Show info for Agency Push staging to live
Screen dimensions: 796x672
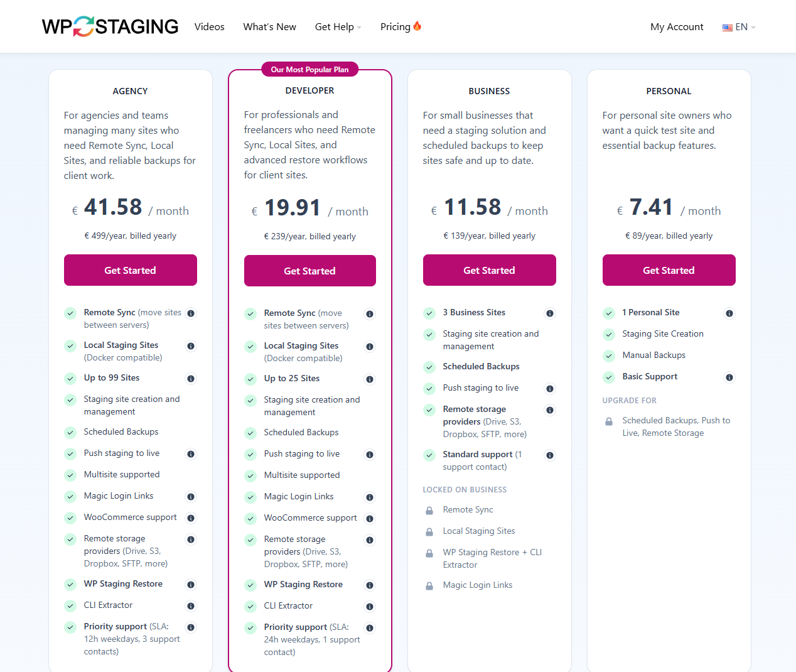191,454
